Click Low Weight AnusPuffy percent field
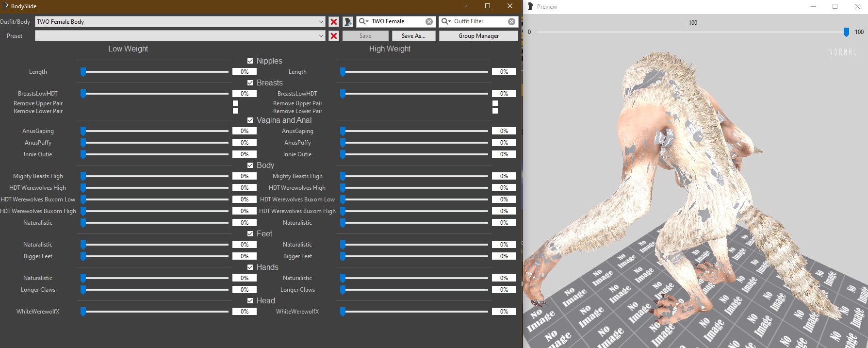The image size is (868, 348). pyautogui.click(x=245, y=143)
